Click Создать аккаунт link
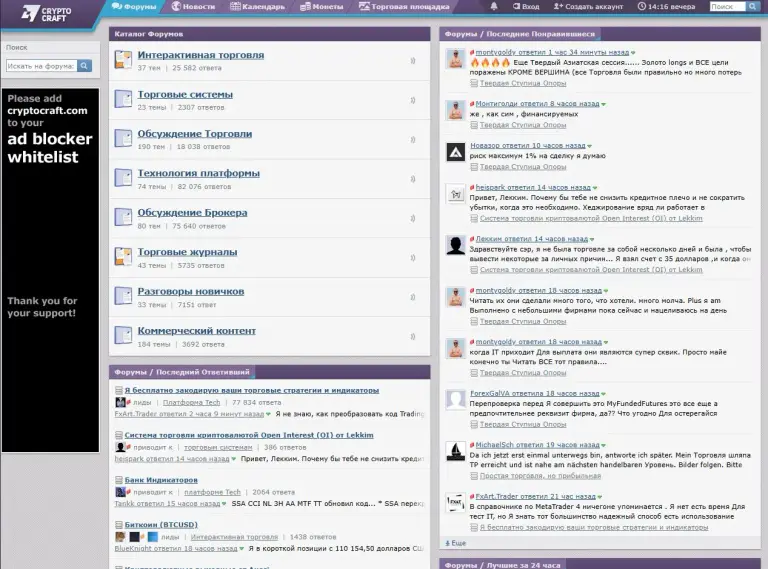Viewport: 768px width, 569px height. [x=588, y=6]
